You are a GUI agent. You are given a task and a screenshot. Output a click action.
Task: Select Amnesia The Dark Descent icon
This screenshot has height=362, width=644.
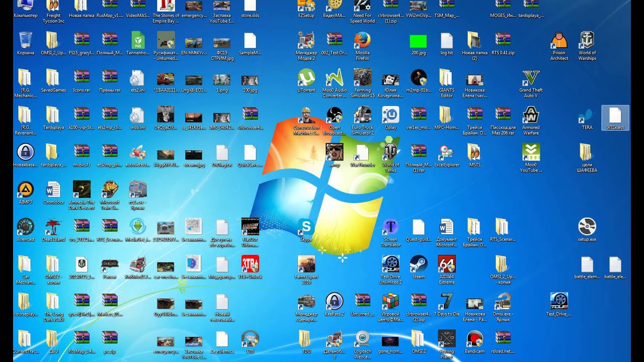coord(82,195)
